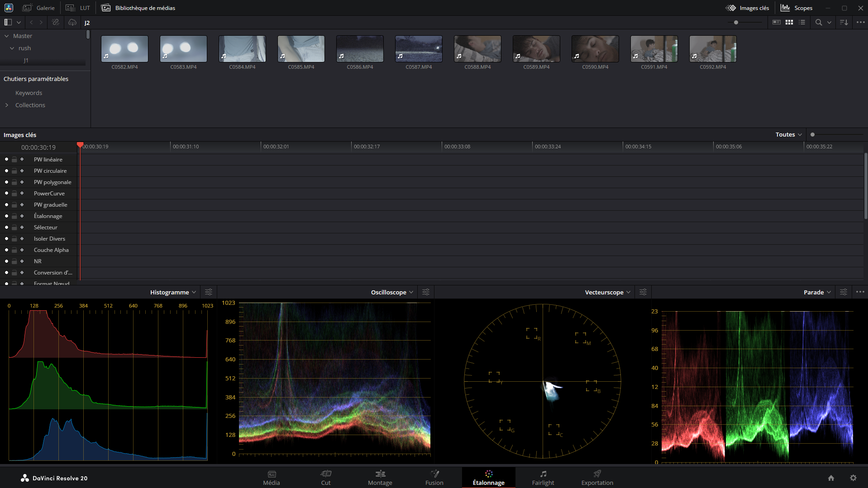This screenshot has height=488, width=868.
Task: Switch to the Fairlight page
Action: coord(543,478)
